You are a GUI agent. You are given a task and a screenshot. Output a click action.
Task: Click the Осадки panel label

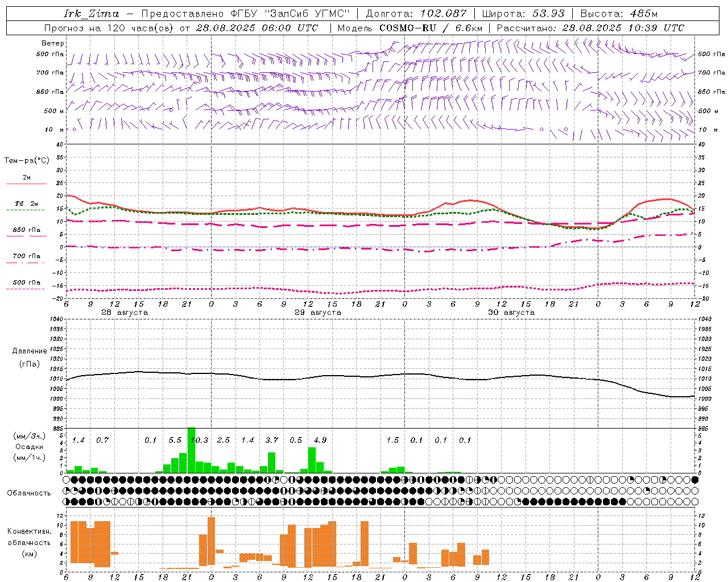[30, 447]
